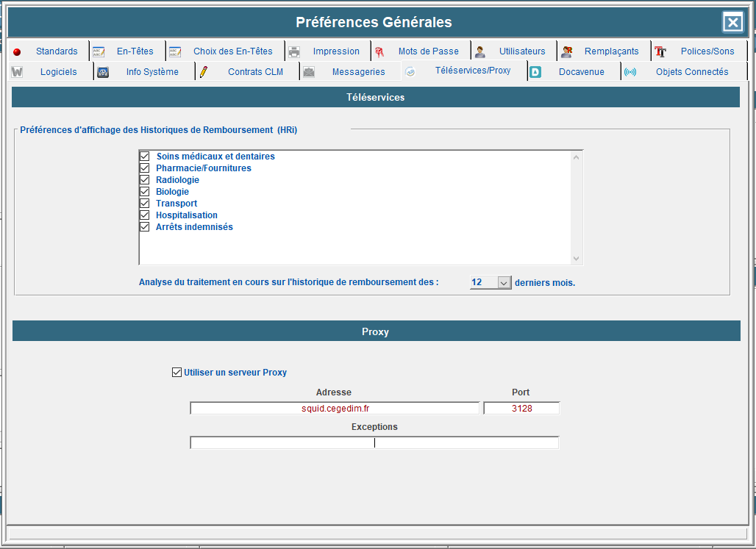Click the blue D icon beside Docavenue
The width and height of the screenshot is (756, 549).
click(x=535, y=72)
